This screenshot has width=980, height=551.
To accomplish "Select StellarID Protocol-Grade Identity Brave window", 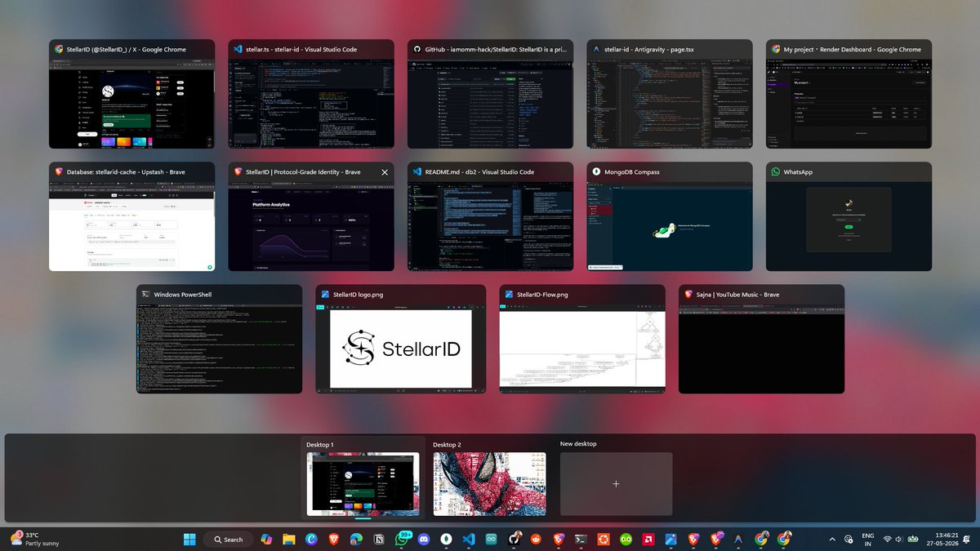I will tap(311, 216).
